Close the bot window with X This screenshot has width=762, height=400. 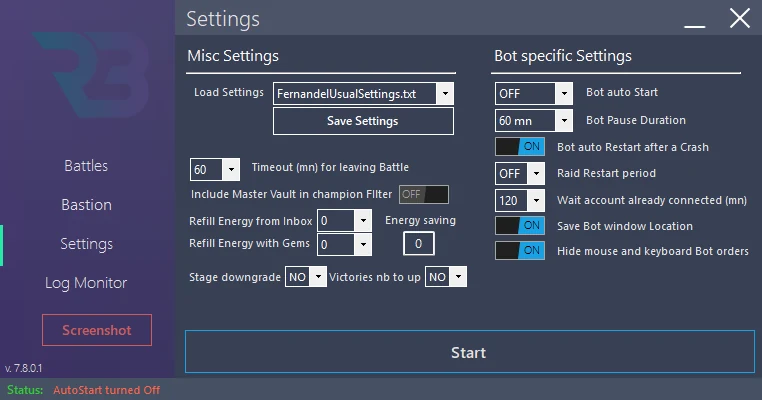click(x=740, y=18)
